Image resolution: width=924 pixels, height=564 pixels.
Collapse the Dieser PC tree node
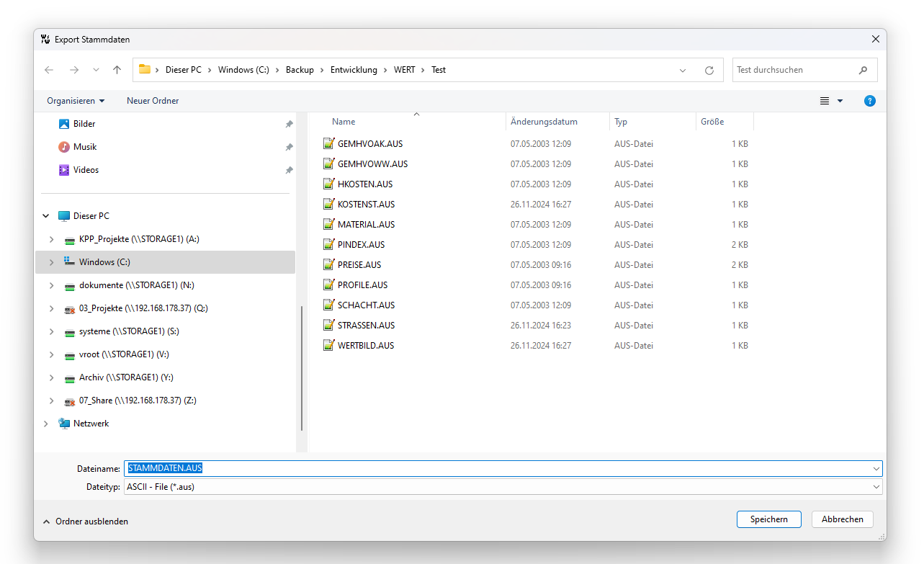46,216
